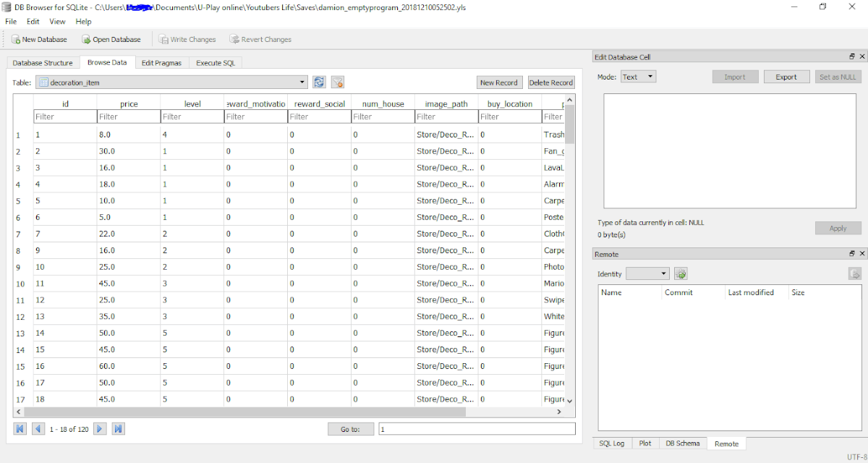Switch to the Edit Pragmas tab
The image size is (868, 463).
click(161, 63)
